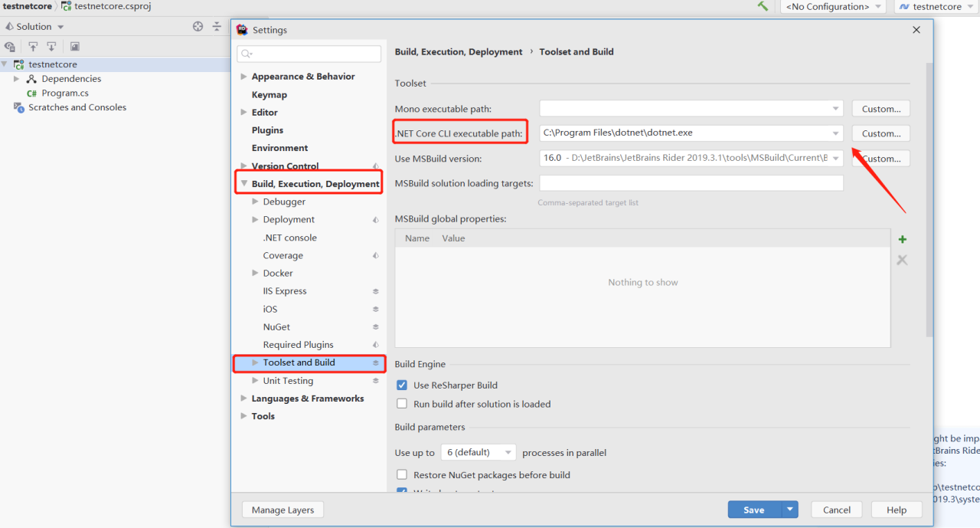Click the delete (X) icon beside properties table

pos(902,260)
